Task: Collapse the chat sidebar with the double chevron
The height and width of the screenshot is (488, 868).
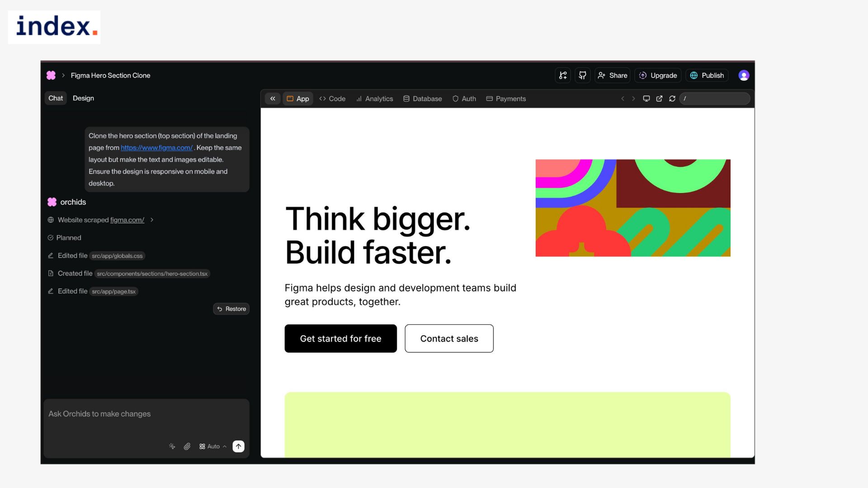Action: pos(273,99)
